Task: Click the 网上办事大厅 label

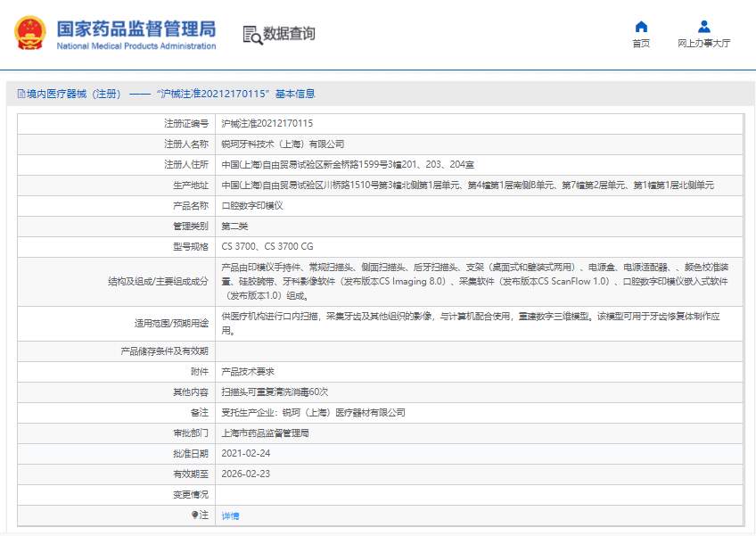Action: click(704, 44)
